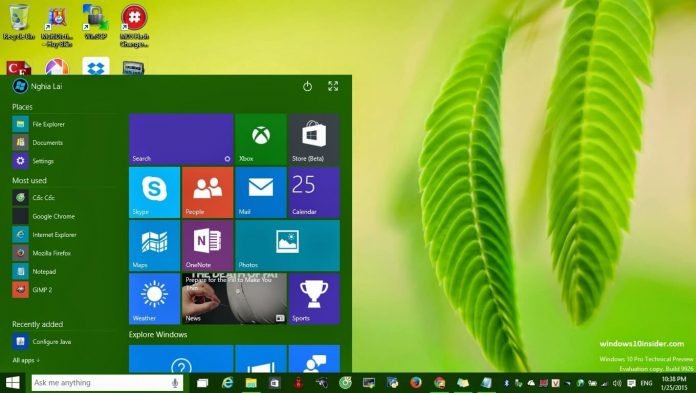Viewport: 696px width, 393px height.
Task: Open the News live tile
Action: coord(234,298)
